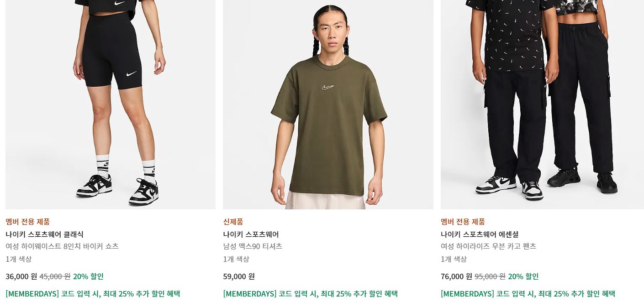Viewport: 644px width, 307px height.
Task: Click the 나이키 스포츠웨어 클래식 product title
Action: [x=44, y=234]
